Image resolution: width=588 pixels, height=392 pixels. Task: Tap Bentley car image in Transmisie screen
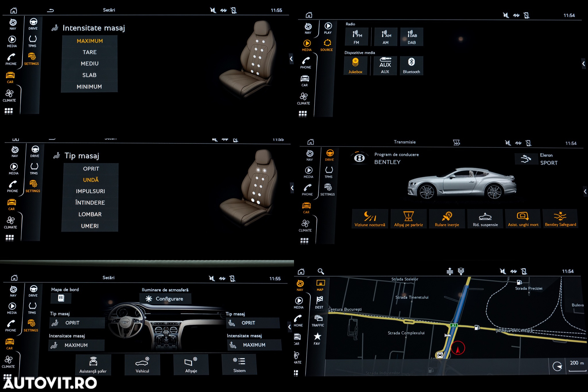pyautogui.click(x=461, y=184)
